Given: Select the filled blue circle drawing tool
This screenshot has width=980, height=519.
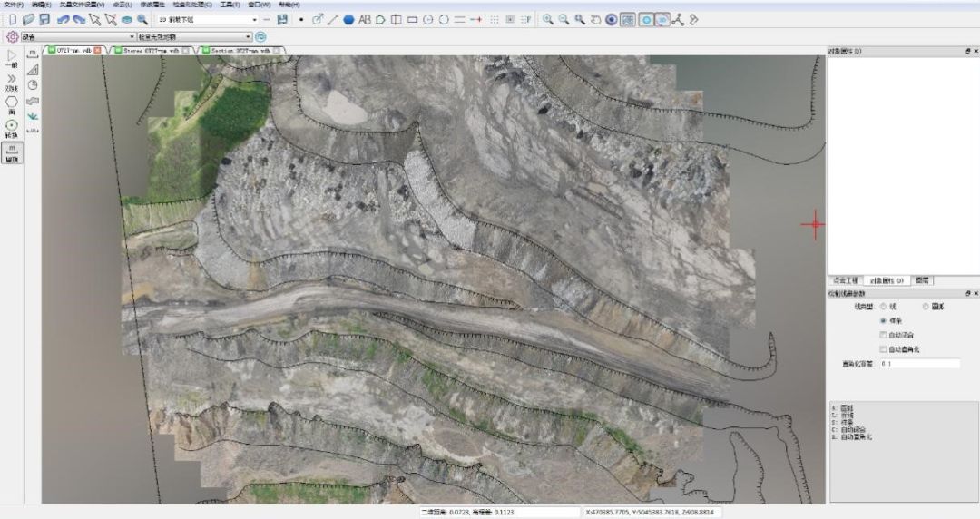Looking at the screenshot, I should 348,19.
